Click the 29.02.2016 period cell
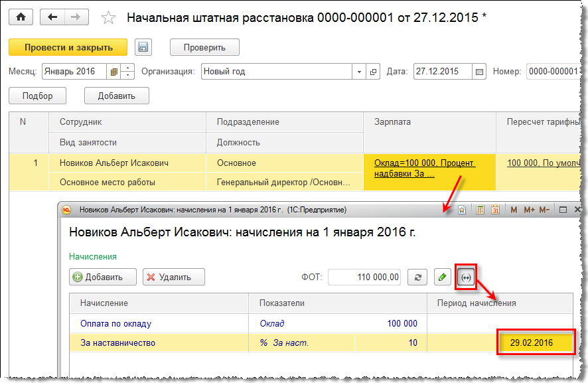Viewport: 588px width, 383px height. click(532, 343)
